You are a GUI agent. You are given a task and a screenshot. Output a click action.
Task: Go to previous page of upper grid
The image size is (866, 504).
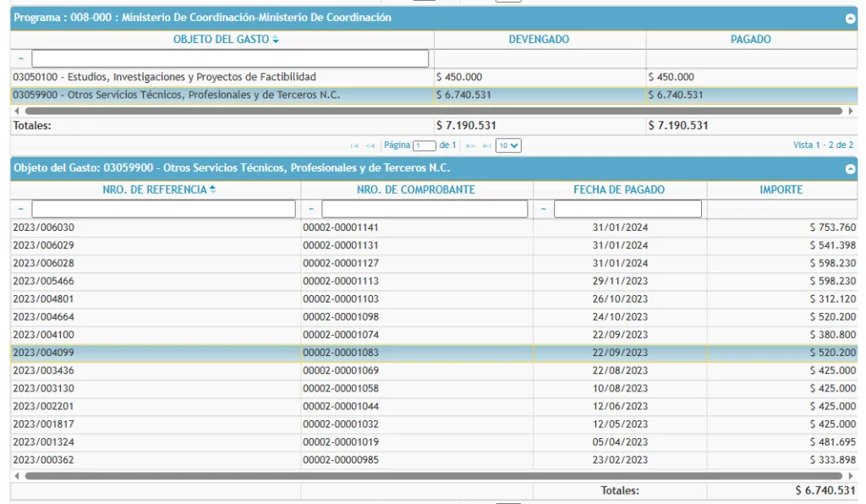pyautogui.click(x=370, y=145)
